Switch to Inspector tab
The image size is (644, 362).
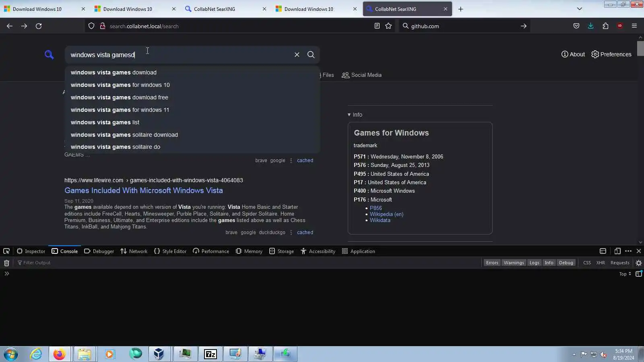(31, 251)
